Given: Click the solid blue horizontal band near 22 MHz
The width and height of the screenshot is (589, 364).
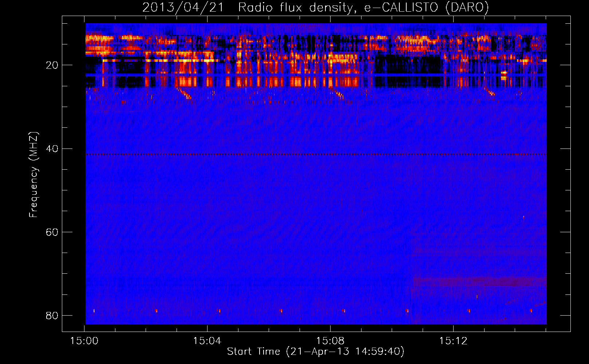Looking at the screenshot, I should (316, 75).
